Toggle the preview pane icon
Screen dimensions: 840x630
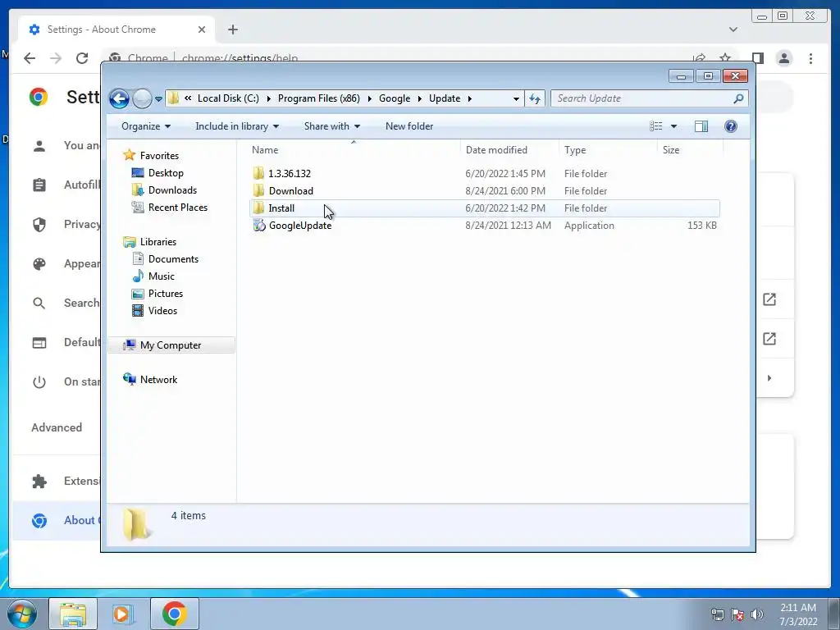(x=701, y=126)
